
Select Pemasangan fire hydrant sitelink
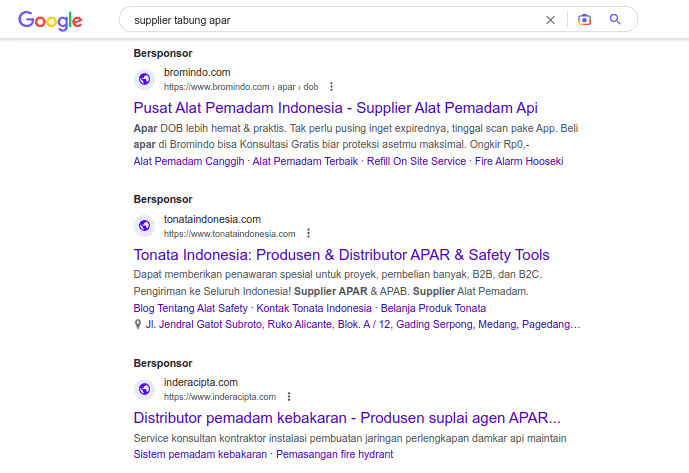(x=334, y=454)
